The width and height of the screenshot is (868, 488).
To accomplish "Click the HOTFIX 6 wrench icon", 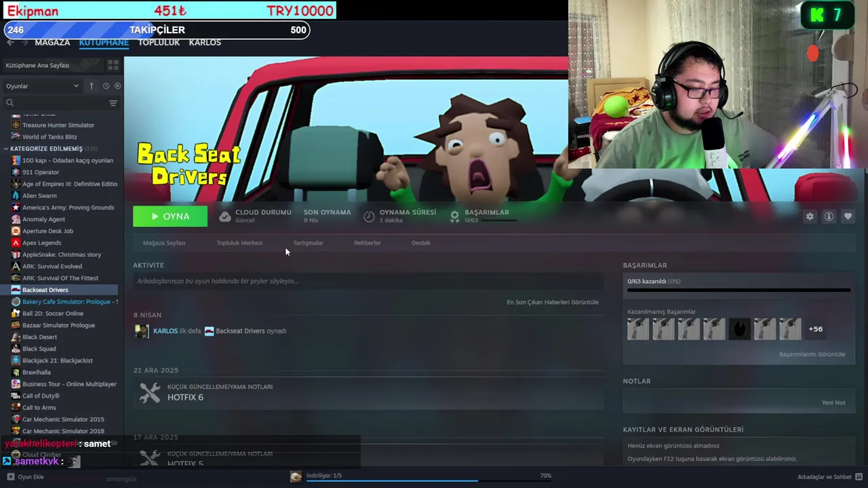I will click(x=149, y=392).
